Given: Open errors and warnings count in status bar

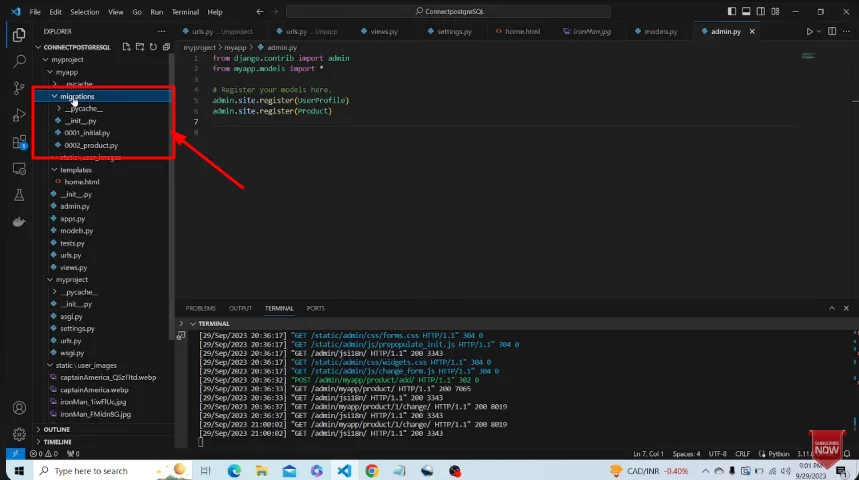Looking at the screenshot, I should coord(44,454).
